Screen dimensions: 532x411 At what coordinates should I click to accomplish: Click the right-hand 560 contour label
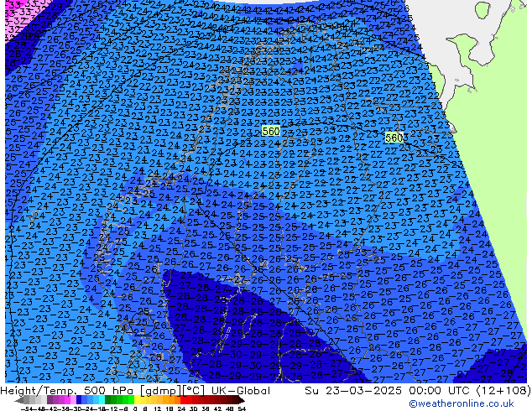pyautogui.click(x=394, y=138)
